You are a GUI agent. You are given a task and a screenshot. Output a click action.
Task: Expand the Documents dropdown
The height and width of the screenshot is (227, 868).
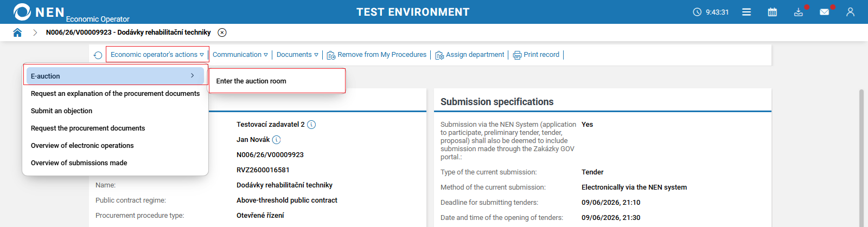[297, 55]
